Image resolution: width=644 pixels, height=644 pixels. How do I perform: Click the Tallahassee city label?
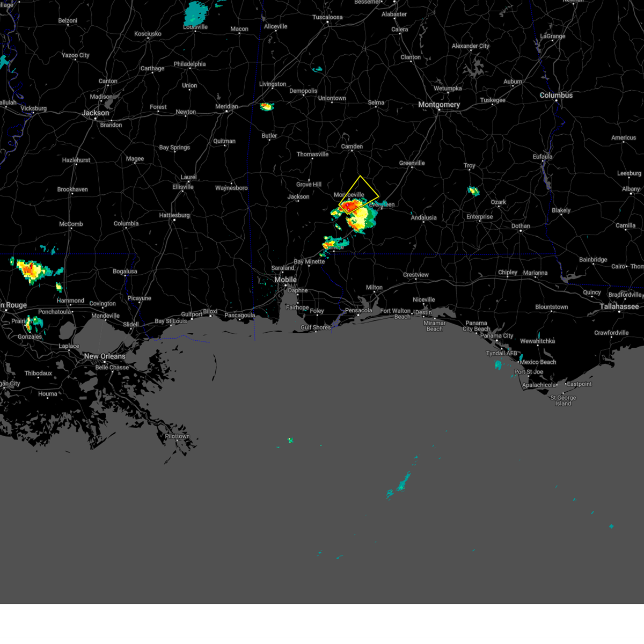click(x=619, y=306)
